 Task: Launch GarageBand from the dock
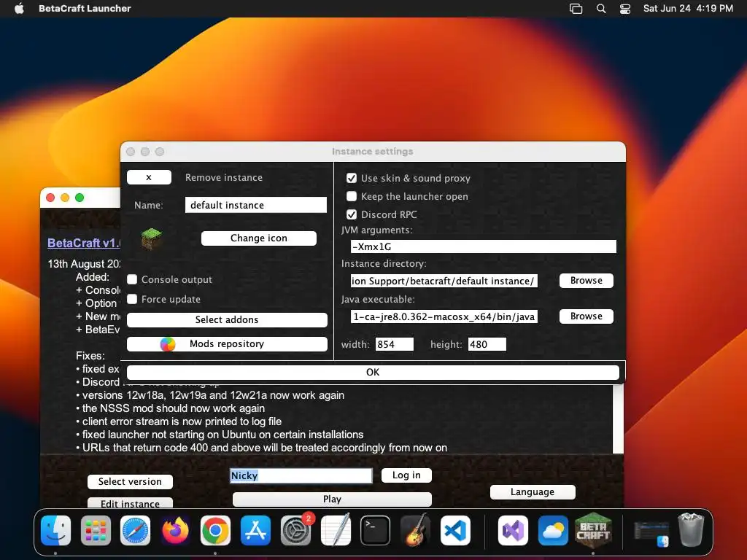tap(415, 531)
